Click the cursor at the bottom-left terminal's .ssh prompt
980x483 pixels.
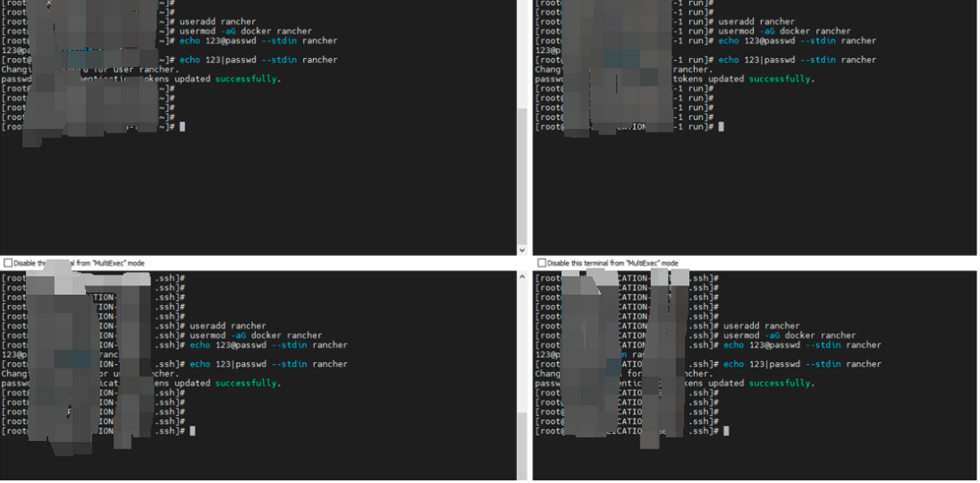(192, 431)
